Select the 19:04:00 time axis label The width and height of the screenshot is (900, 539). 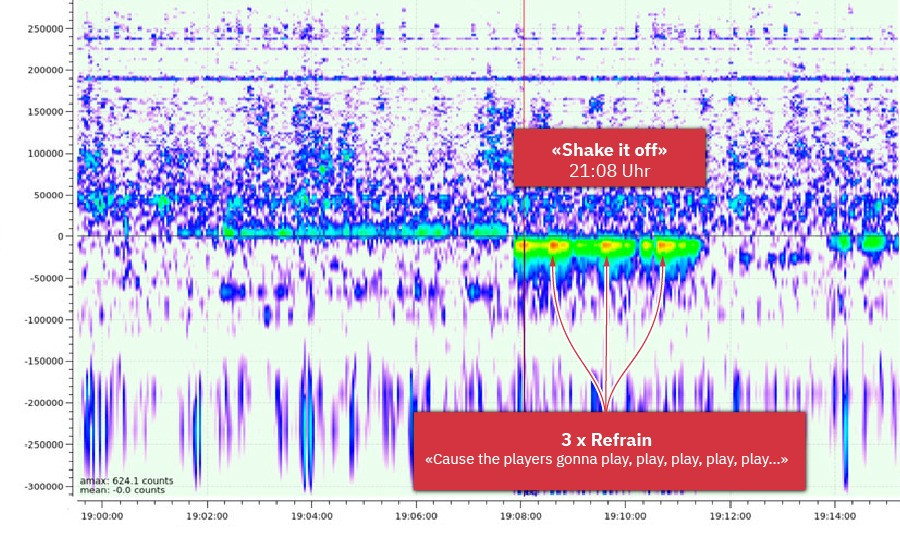pos(310,517)
